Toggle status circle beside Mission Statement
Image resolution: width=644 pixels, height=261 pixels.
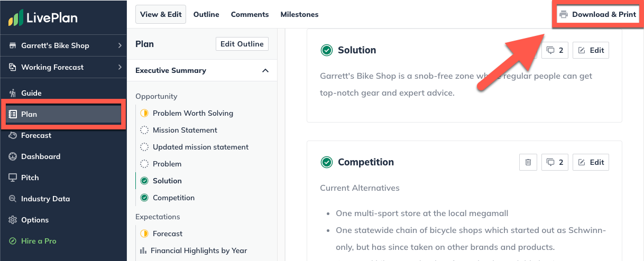click(144, 130)
